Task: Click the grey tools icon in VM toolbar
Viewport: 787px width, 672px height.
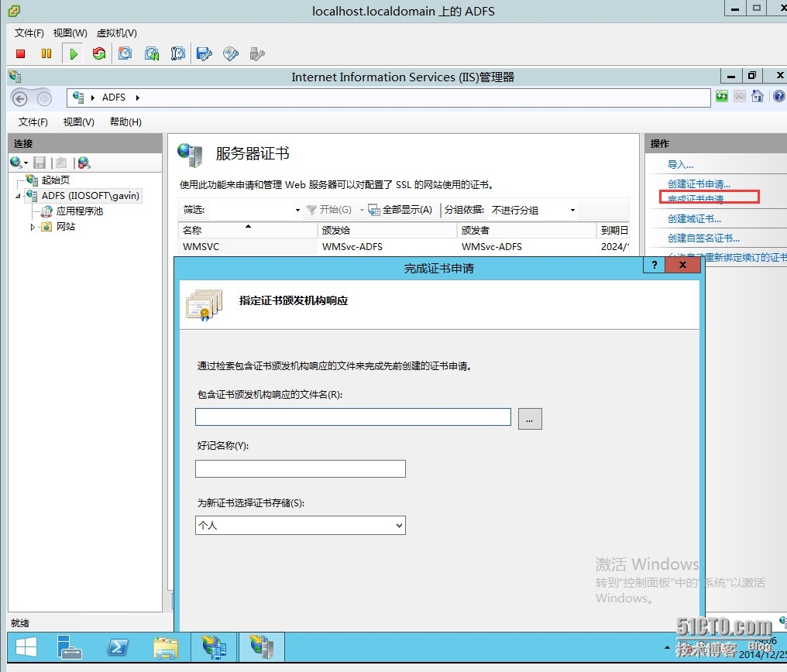Action: tap(257, 53)
